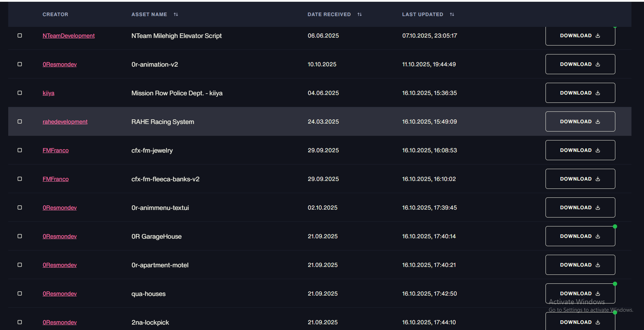This screenshot has width=644, height=330.
Task: Select the asset name RAHE Racing System
Action: point(163,121)
